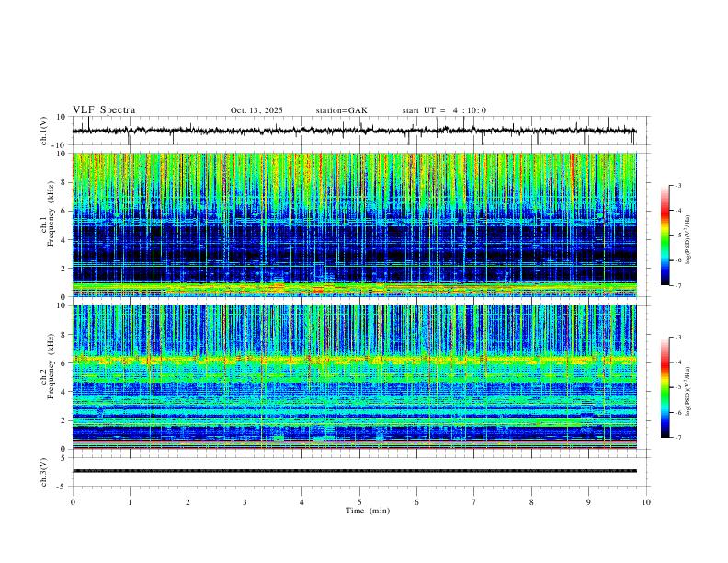Click the '0' tick label on time axis
Viewport: 728px width, 563px height.
(73, 502)
